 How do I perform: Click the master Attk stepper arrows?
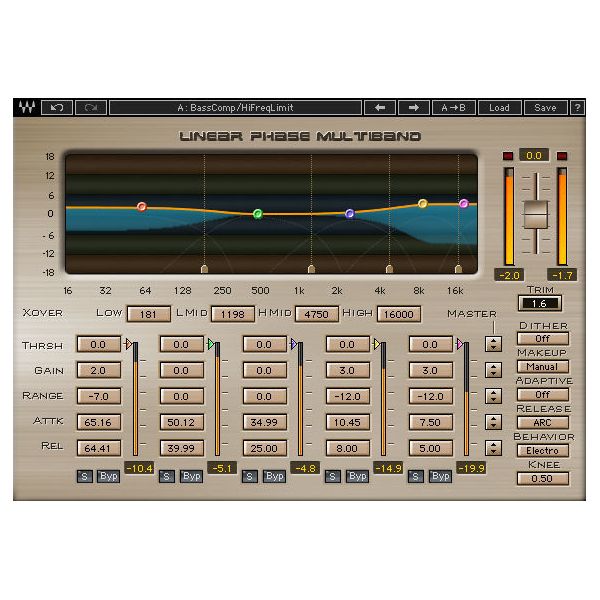pyautogui.click(x=494, y=422)
